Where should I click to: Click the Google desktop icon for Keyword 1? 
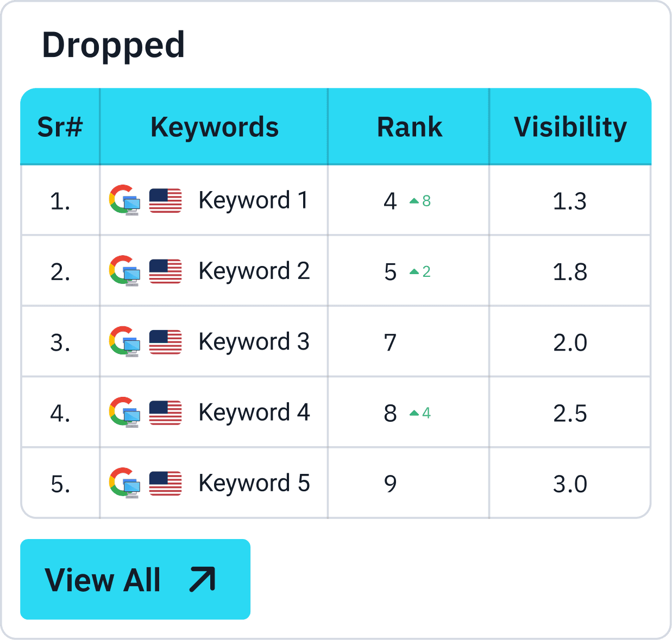[124, 200]
